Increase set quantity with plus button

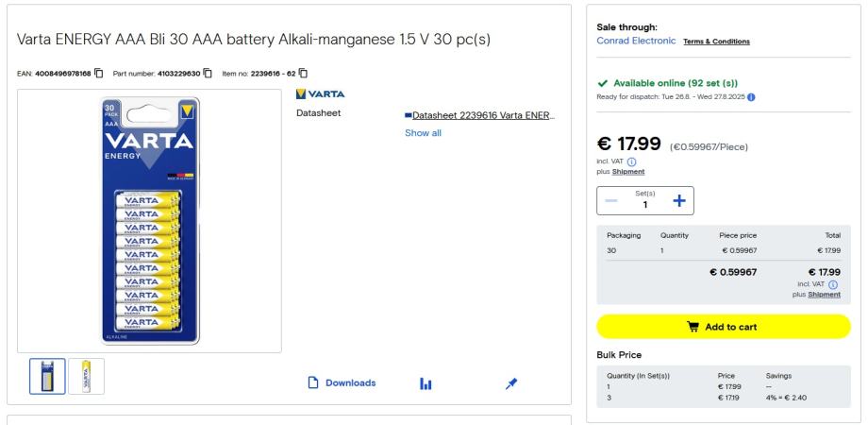coord(677,199)
